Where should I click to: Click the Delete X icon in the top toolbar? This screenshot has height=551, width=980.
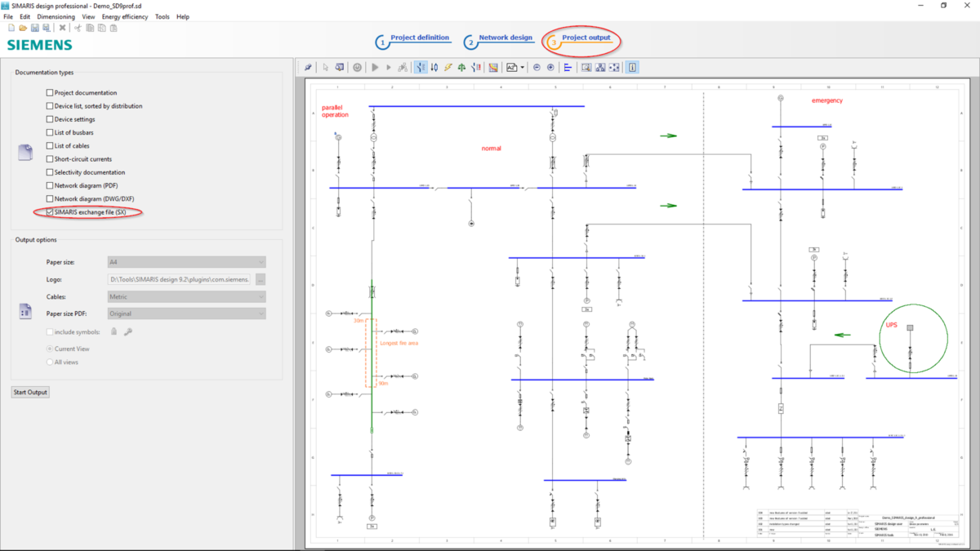(x=62, y=28)
